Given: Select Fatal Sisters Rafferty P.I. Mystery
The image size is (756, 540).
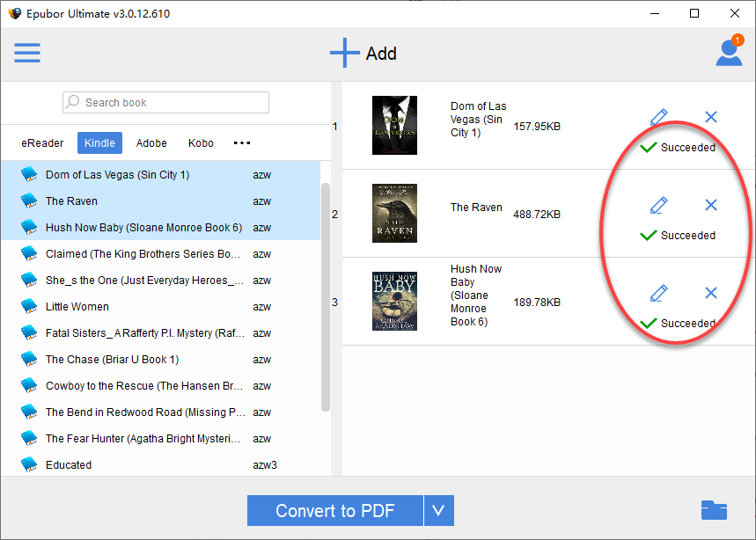Looking at the screenshot, I should [160, 332].
